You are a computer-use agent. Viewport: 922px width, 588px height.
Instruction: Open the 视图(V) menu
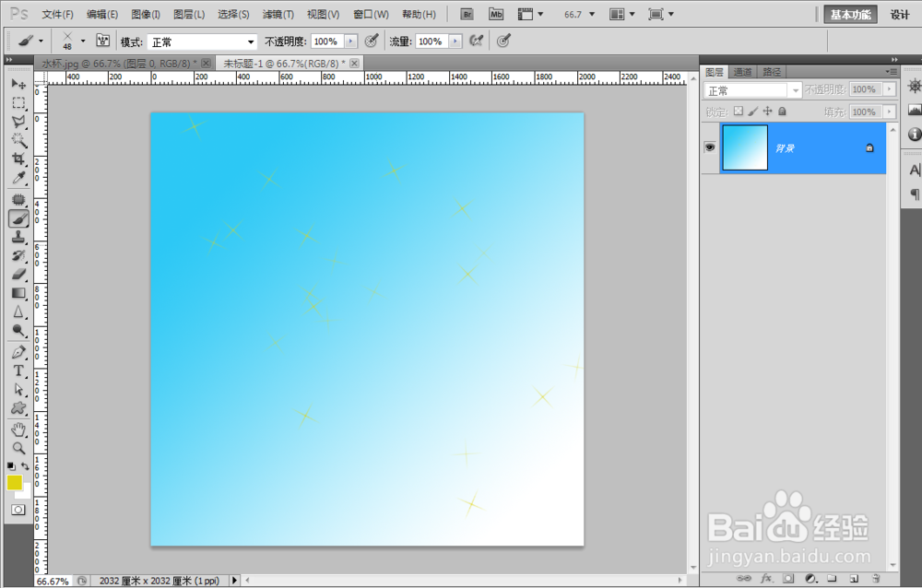tap(324, 14)
